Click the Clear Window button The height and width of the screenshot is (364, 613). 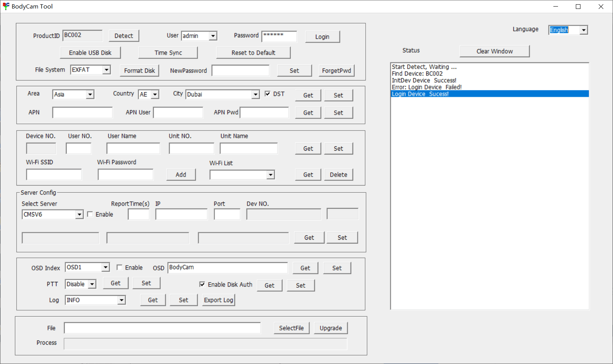point(494,51)
